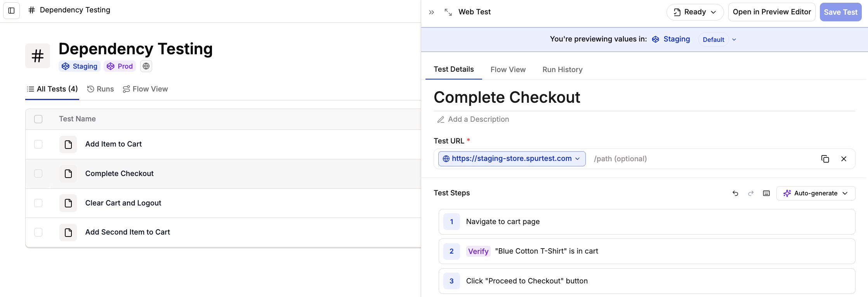Undo the last test step change
The width and height of the screenshot is (868, 297).
click(735, 193)
